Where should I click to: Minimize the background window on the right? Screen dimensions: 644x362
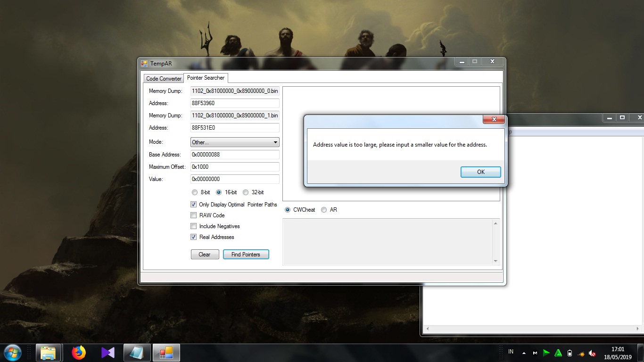[x=609, y=117]
